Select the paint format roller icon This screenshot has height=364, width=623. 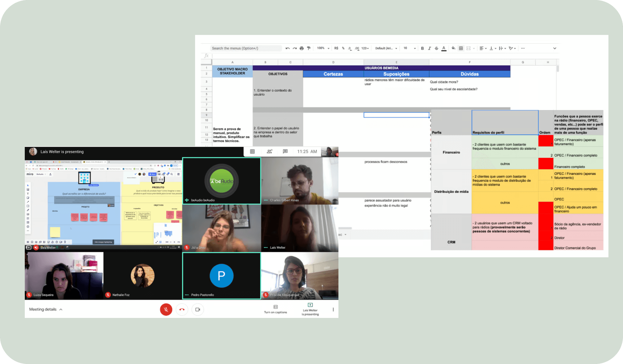click(x=309, y=48)
